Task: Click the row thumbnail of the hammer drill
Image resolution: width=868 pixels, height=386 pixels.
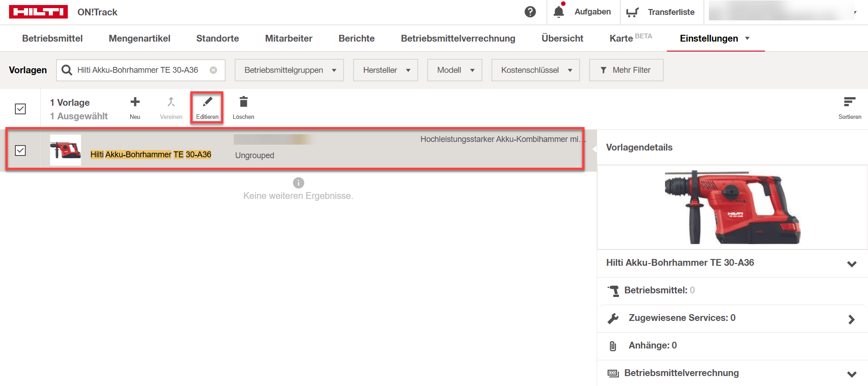Action: point(66,150)
